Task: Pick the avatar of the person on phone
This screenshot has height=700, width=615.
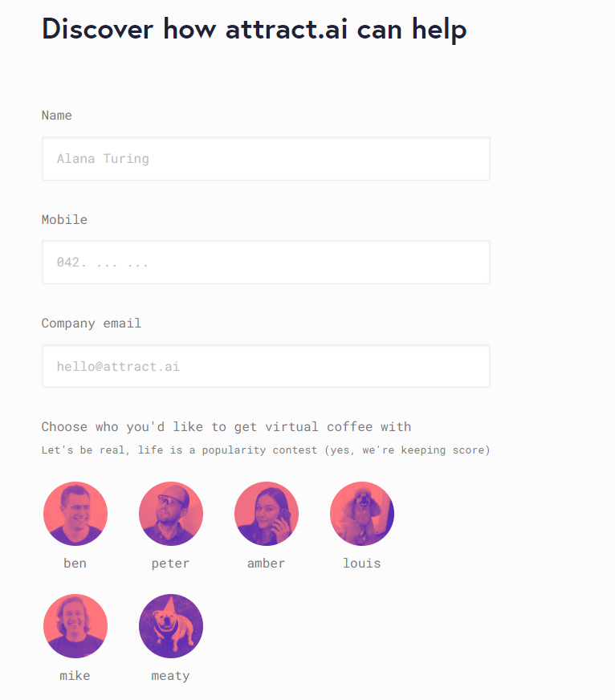Action: (x=266, y=513)
